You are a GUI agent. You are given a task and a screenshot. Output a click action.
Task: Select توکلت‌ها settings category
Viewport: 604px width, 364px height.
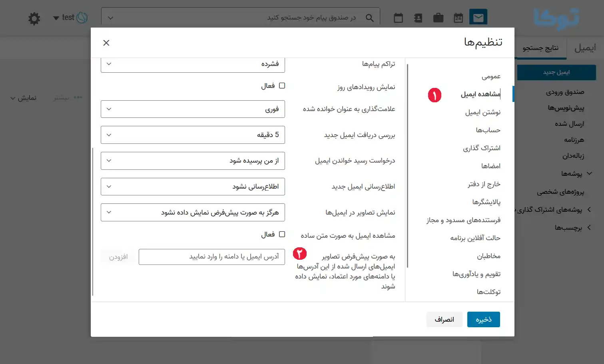coord(488,292)
